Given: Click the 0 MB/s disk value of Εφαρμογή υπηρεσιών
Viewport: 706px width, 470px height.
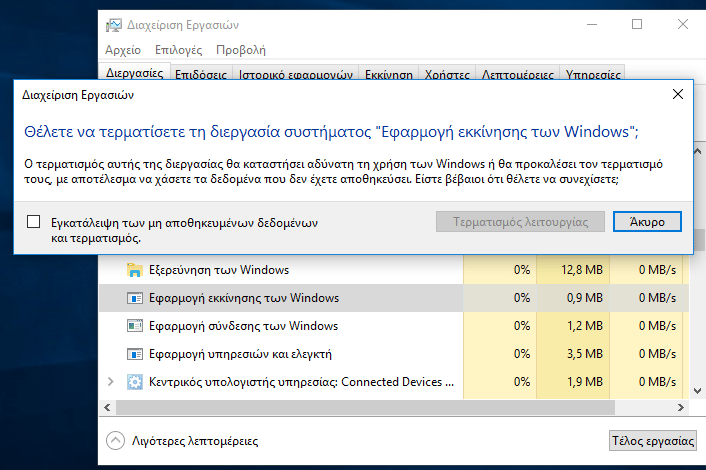Looking at the screenshot, I should click(657, 354).
